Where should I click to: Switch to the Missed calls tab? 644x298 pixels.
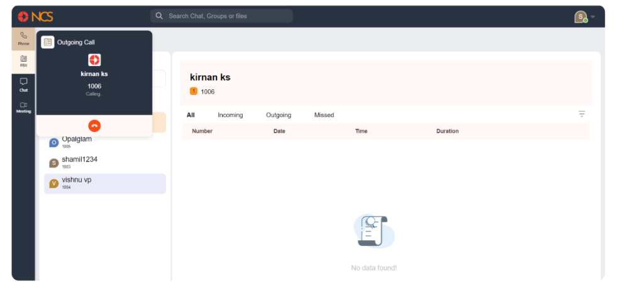pos(324,115)
